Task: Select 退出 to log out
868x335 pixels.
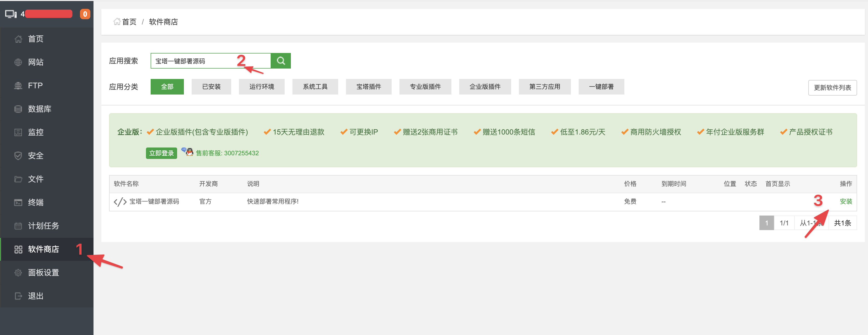Action: (x=47, y=296)
